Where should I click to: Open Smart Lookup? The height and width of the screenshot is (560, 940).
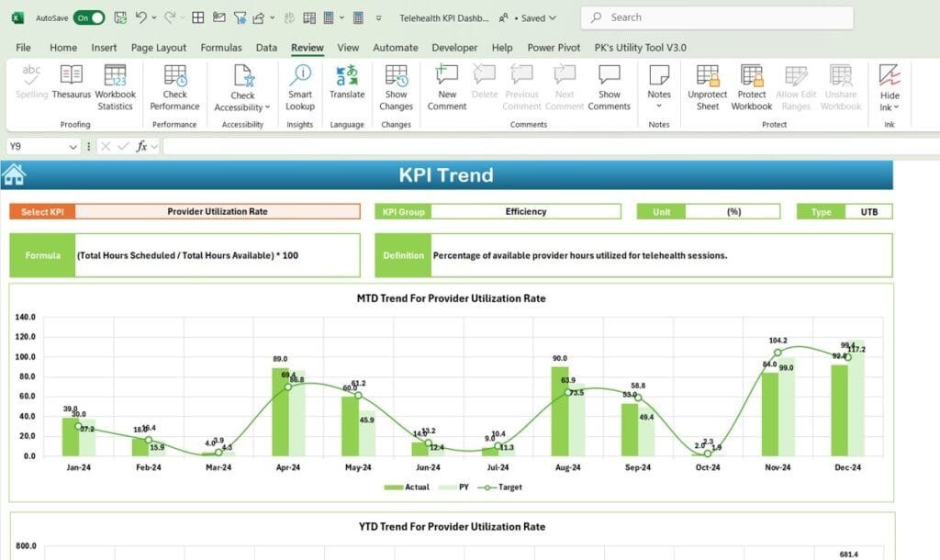coord(299,87)
